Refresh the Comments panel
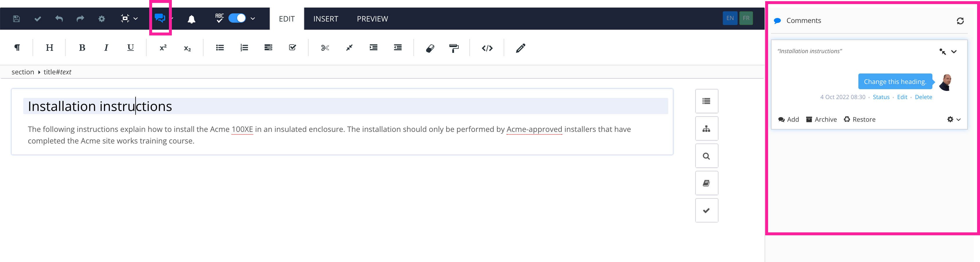The image size is (980, 262). click(961, 21)
